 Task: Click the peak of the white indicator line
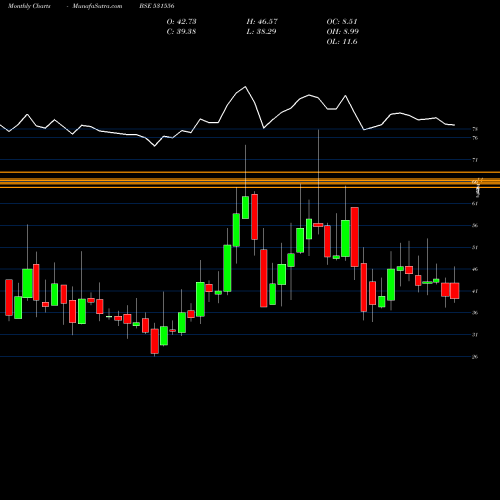tap(245, 87)
